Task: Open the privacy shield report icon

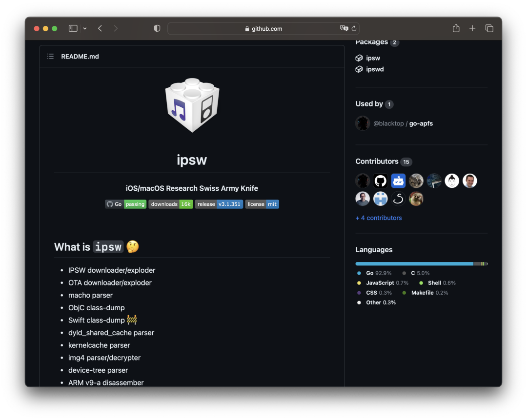Action: (157, 29)
